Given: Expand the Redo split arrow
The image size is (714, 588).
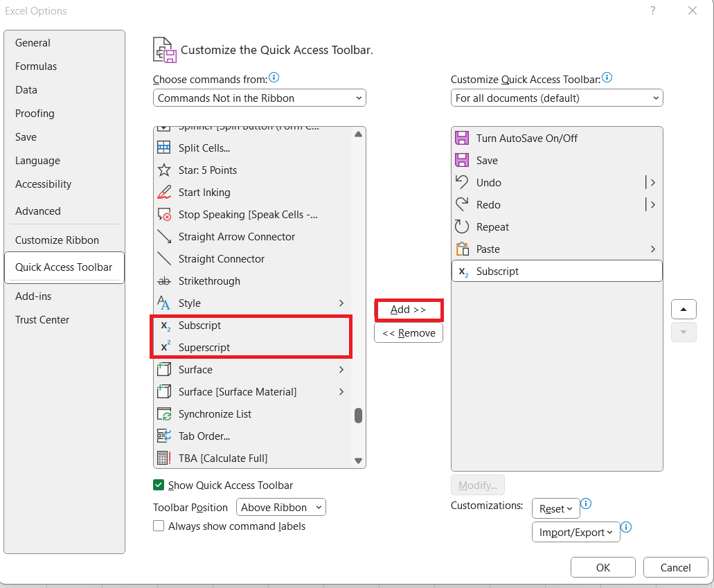Looking at the screenshot, I should point(653,204).
